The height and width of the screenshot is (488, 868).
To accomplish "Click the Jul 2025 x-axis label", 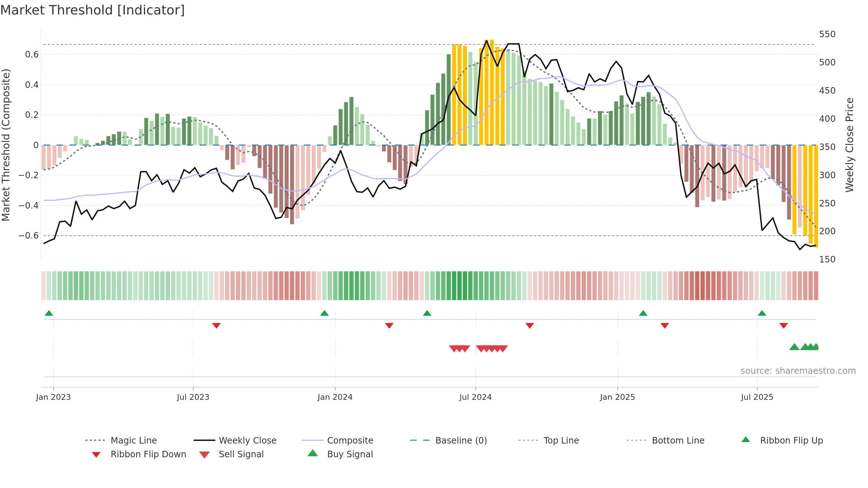I will [x=757, y=397].
